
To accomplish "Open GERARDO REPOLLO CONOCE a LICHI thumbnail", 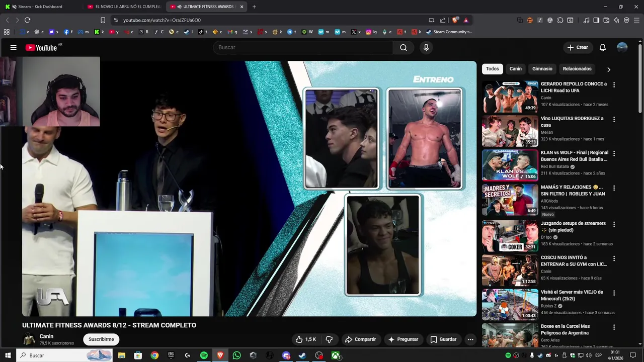I will [x=510, y=97].
